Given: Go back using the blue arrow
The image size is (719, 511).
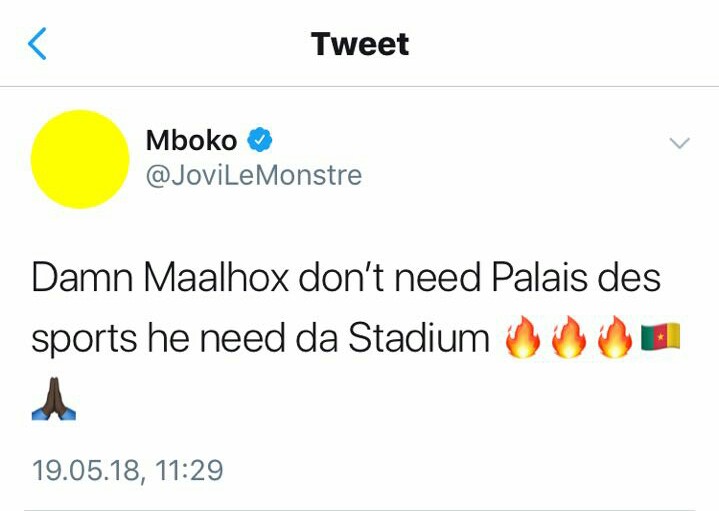Looking at the screenshot, I should tap(37, 44).
